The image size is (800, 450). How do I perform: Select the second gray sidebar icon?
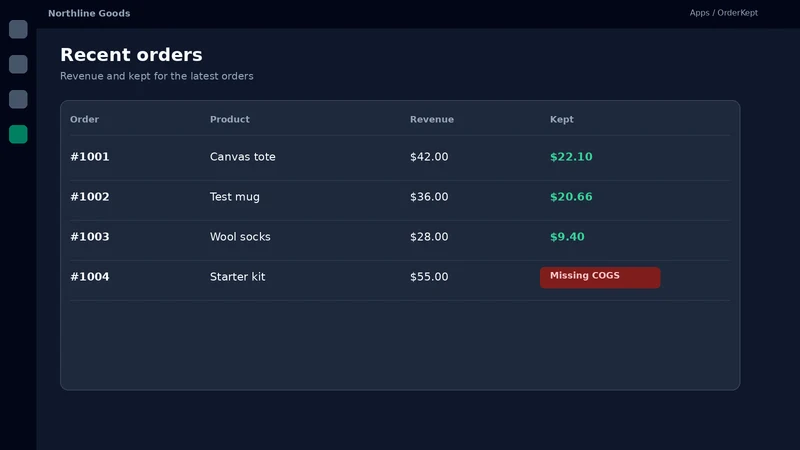coord(18,64)
